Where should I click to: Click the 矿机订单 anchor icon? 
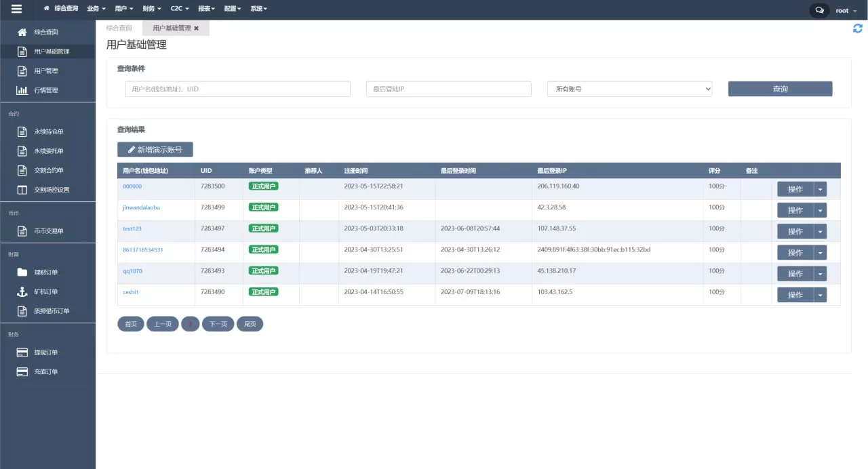pyautogui.click(x=22, y=291)
